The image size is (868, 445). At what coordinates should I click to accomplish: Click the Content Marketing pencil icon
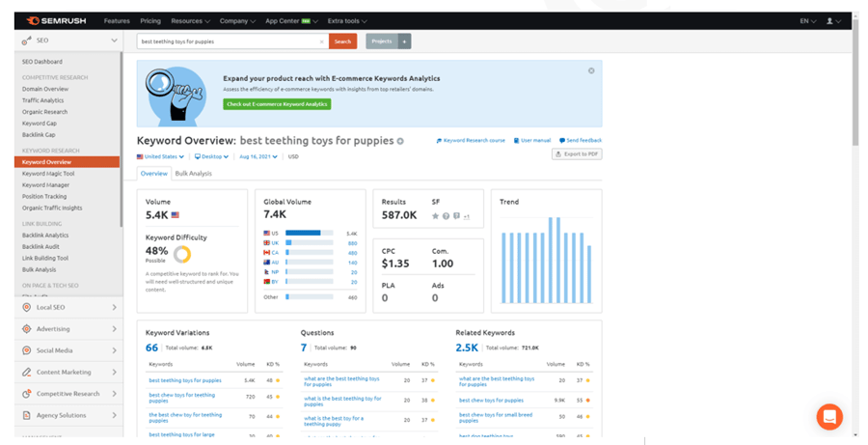pyautogui.click(x=27, y=372)
